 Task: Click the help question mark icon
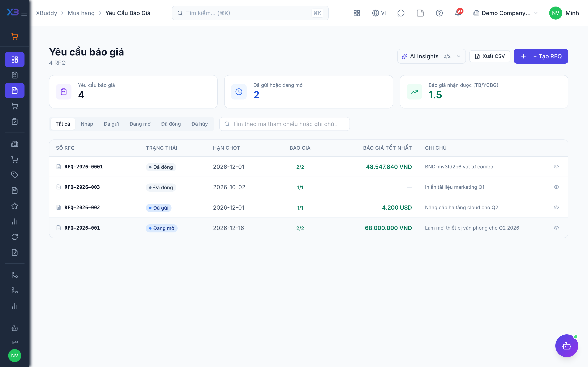point(439,13)
